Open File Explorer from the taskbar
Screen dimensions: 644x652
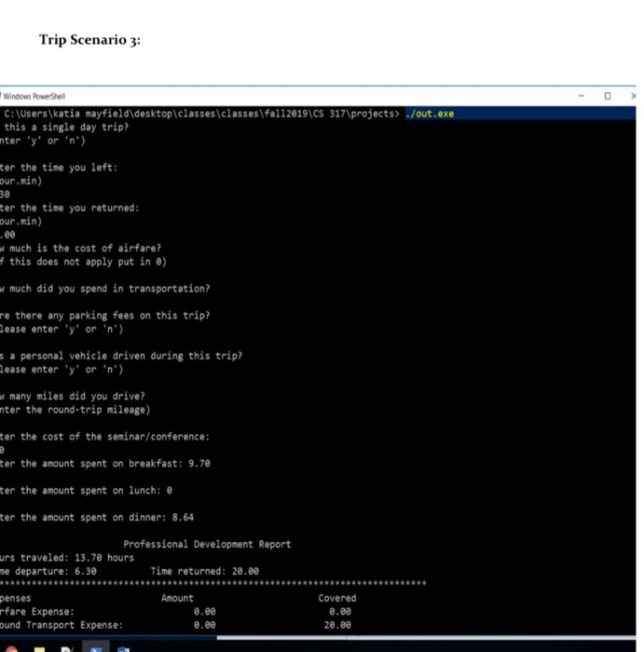tap(39, 649)
